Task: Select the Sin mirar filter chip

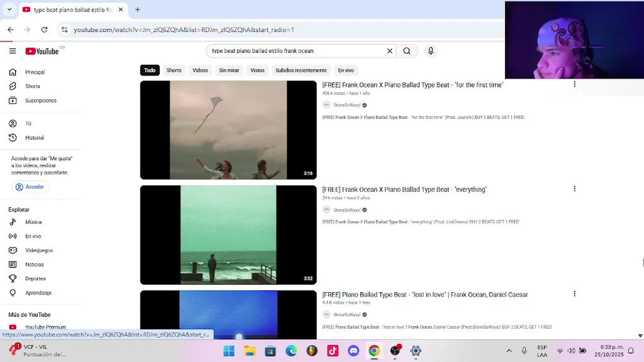Action: pyautogui.click(x=229, y=70)
